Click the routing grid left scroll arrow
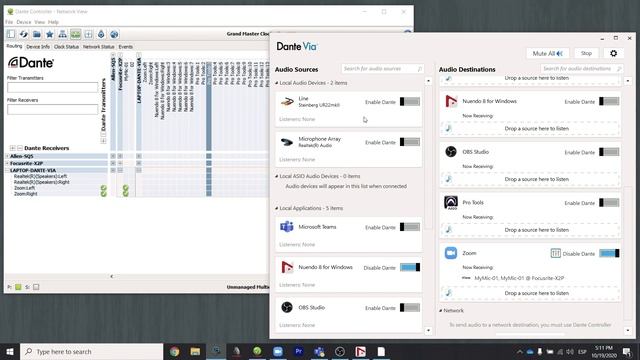Viewport: 640px width, 360px height. (112, 276)
